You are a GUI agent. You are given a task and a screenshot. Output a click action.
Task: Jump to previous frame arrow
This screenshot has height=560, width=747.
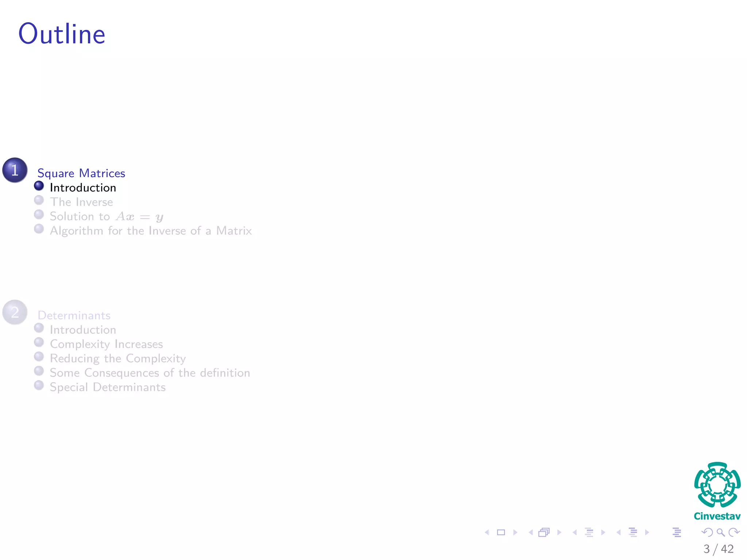pyautogui.click(x=531, y=532)
